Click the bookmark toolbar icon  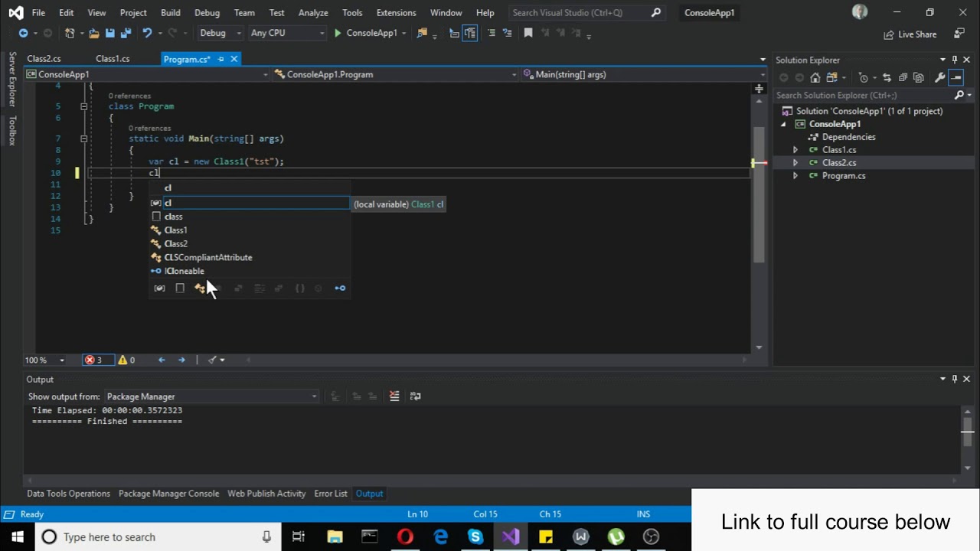coord(528,34)
